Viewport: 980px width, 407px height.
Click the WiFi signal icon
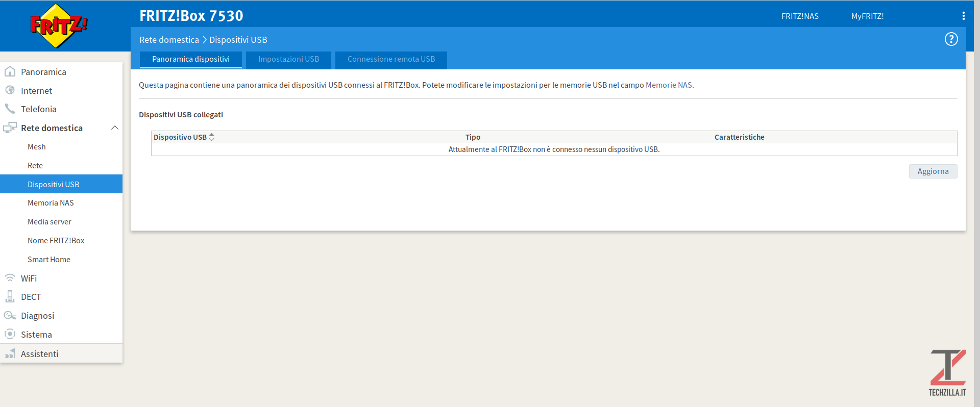click(10, 278)
